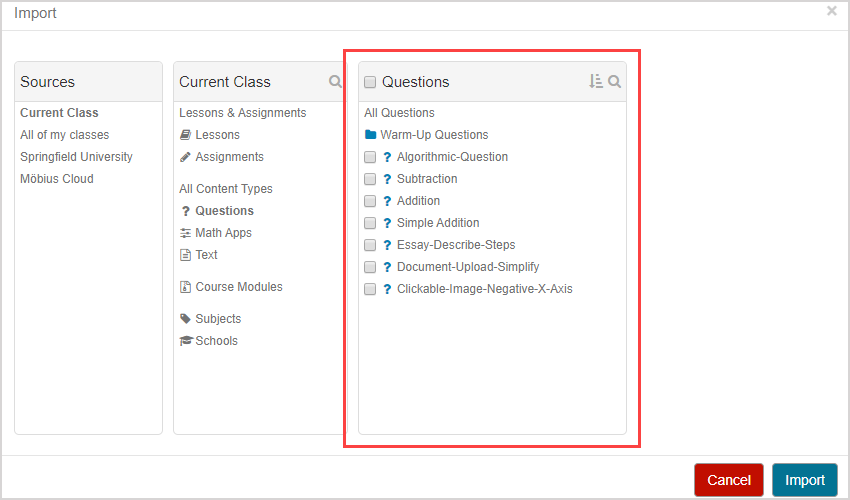Open the Clickable-Image-Negative-X-Axis question

[484, 289]
